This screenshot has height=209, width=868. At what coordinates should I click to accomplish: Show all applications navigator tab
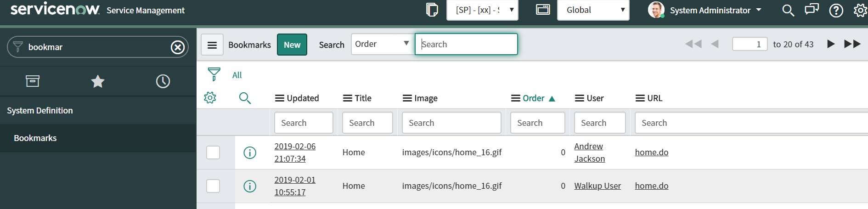pyautogui.click(x=33, y=81)
